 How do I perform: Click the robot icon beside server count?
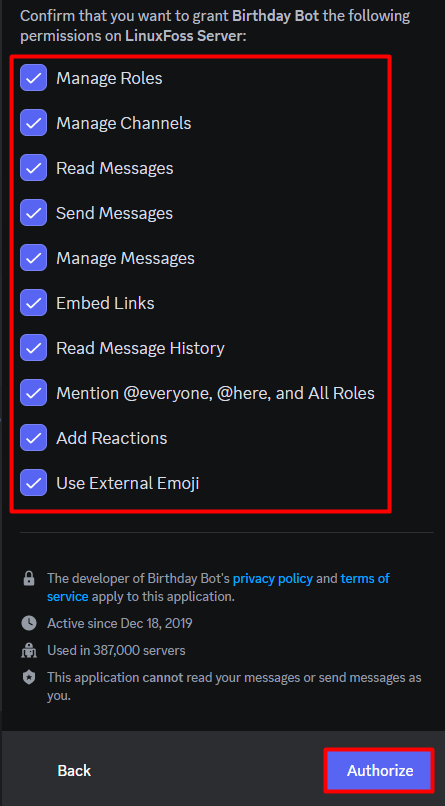tap(29, 651)
